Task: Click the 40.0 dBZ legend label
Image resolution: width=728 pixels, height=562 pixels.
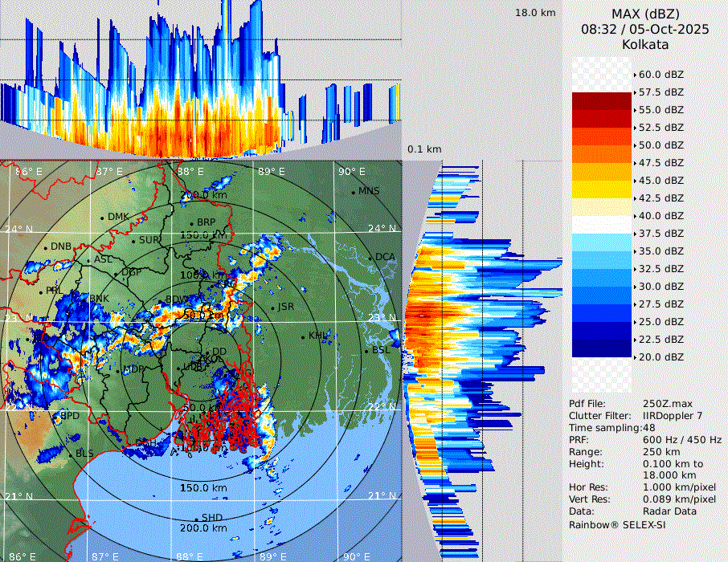Action: point(661,215)
